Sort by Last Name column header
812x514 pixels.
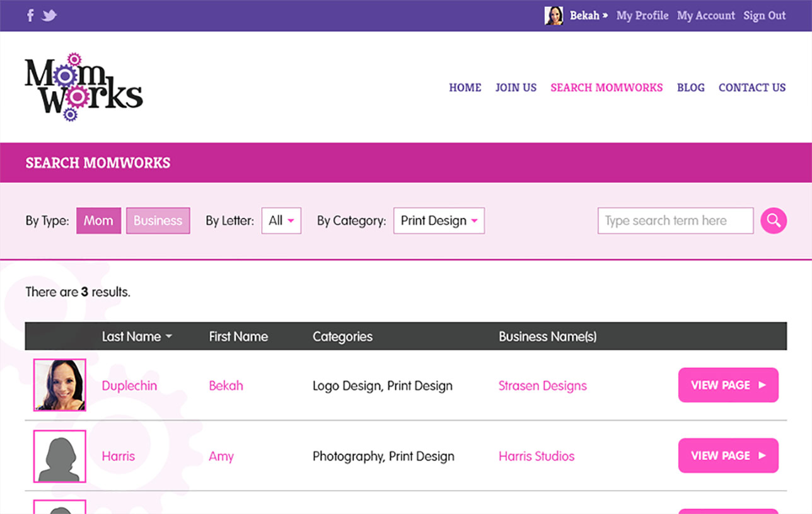[137, 336]
